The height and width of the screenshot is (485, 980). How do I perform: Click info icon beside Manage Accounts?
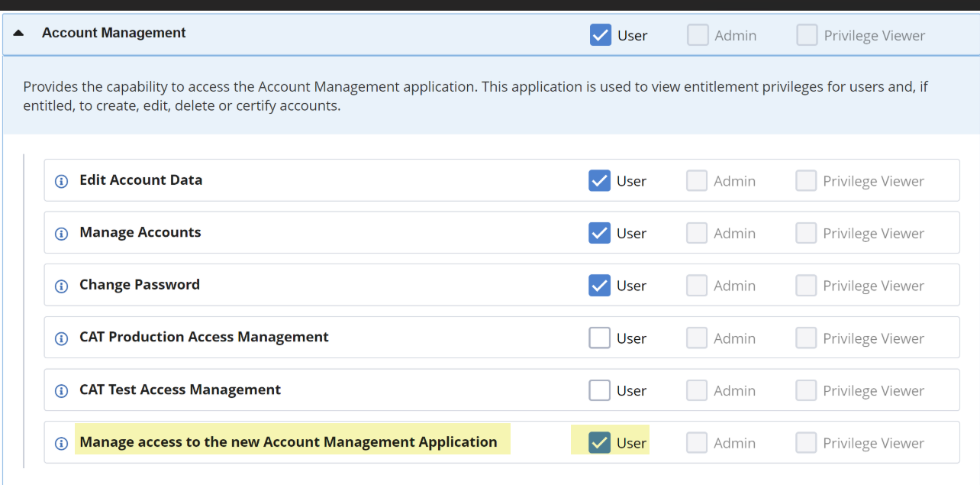[62, 234]
